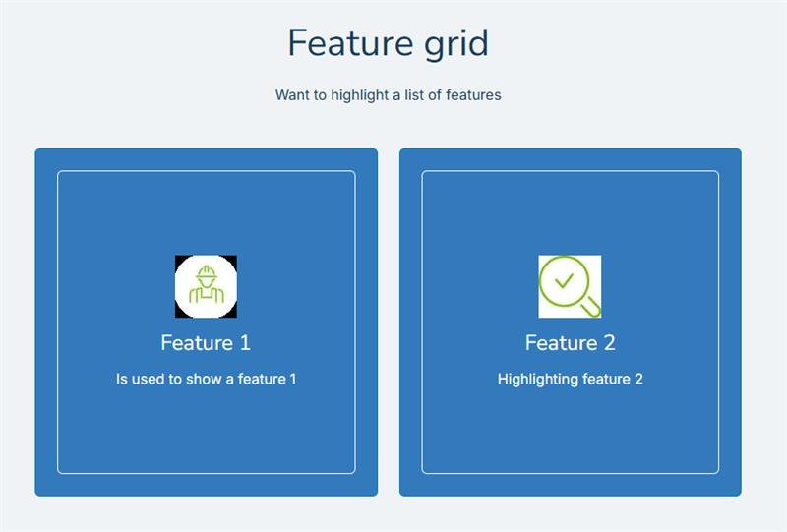The image size is (787, 532).
Task: Open the Feature 1 title link
Action: point(206,343)
